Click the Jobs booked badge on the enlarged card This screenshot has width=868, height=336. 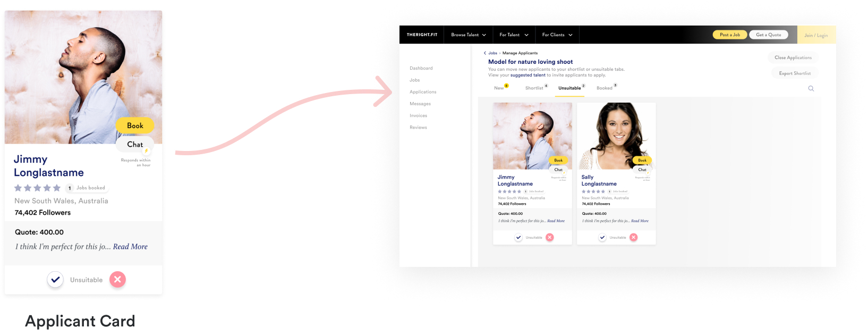(86, 188)
